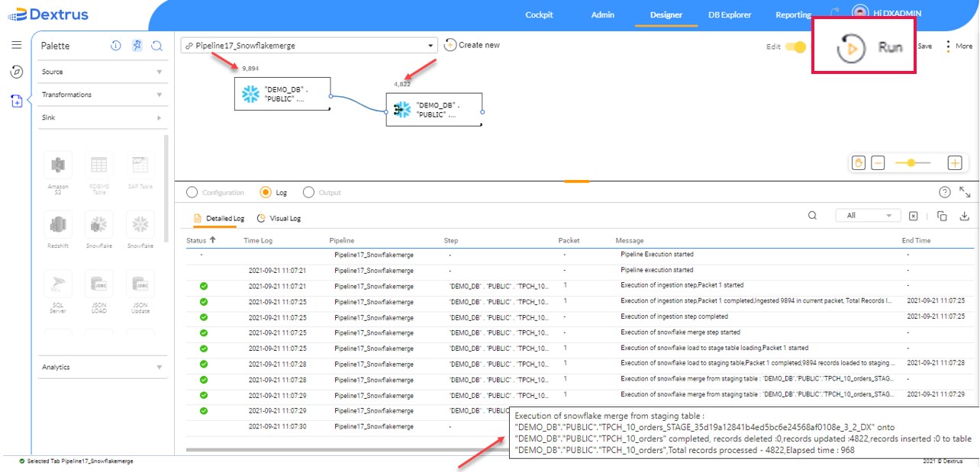The image size is (980, 472).
Task: Open the All log filter dropdown
Action: pos(869,216)
